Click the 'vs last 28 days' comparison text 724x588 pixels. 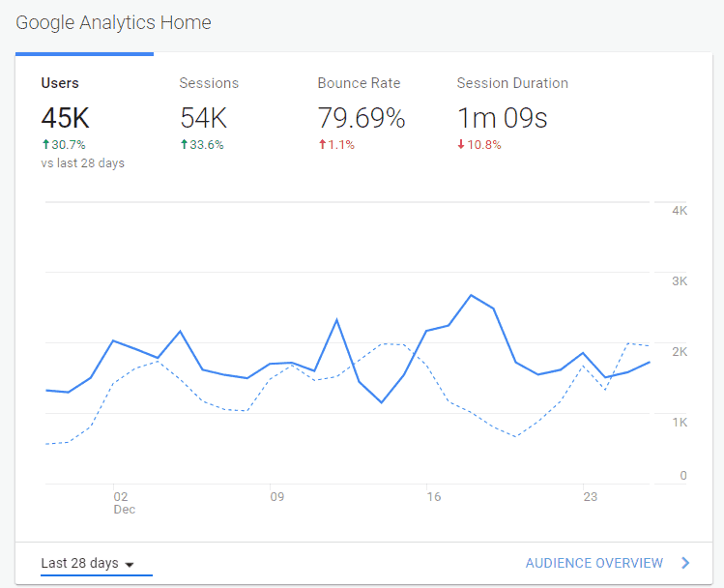point(83,163)
